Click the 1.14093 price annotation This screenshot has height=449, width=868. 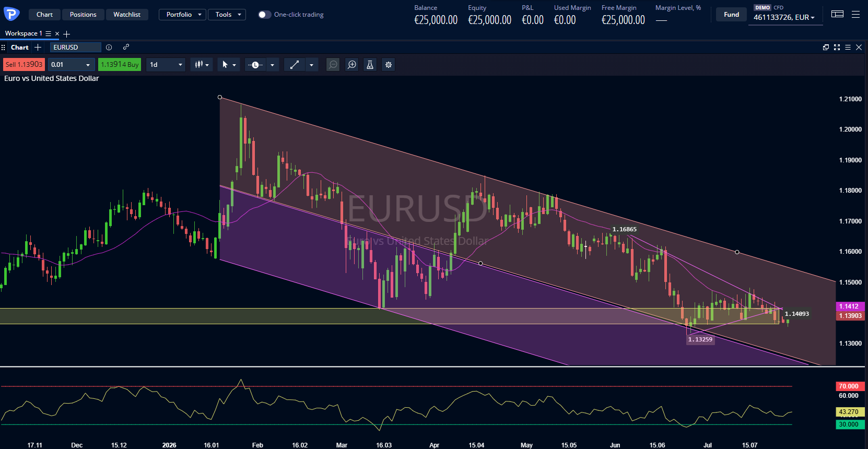(797, 314)
